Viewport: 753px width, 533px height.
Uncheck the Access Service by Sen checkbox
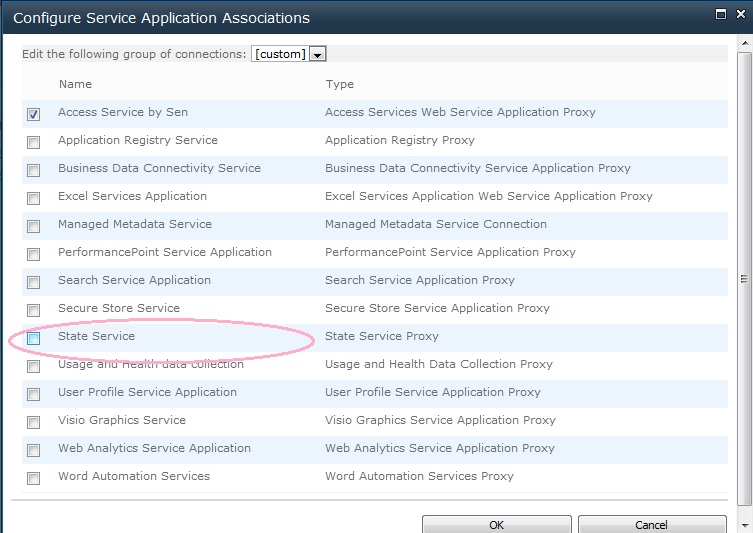point(34,114)
